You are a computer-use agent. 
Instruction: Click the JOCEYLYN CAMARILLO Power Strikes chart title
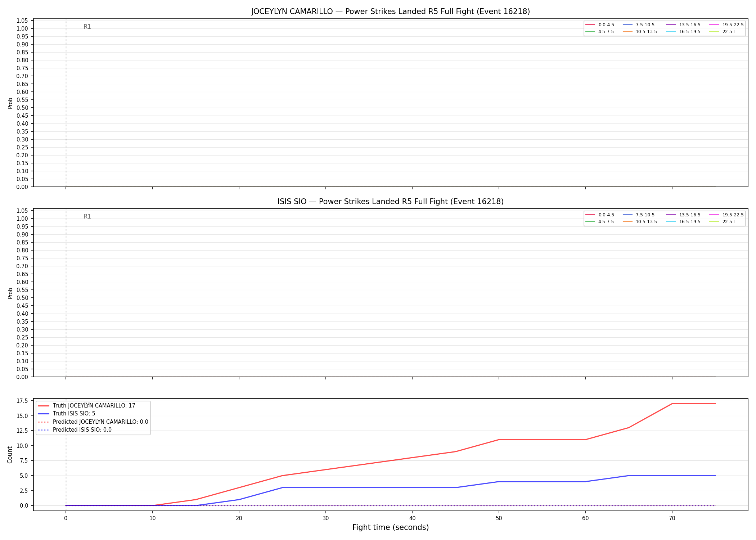point(391,12)
